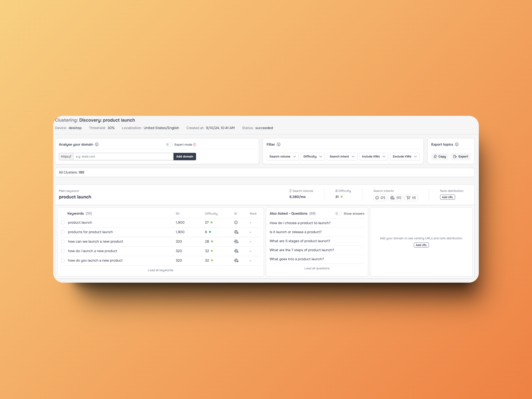
Task: Enable Expert mode
Action: [x=169, y=144]
